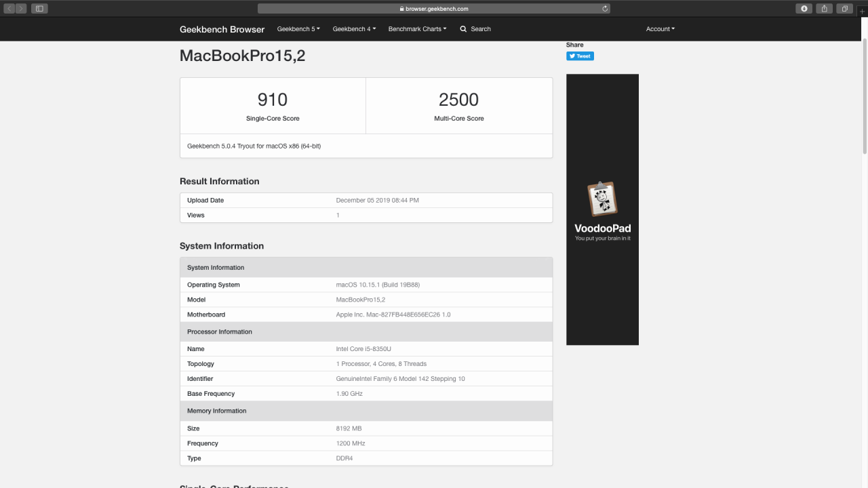868x488 pixels.
Task: Go back with Safari back arrow
Action: click(x=10, y=9)
